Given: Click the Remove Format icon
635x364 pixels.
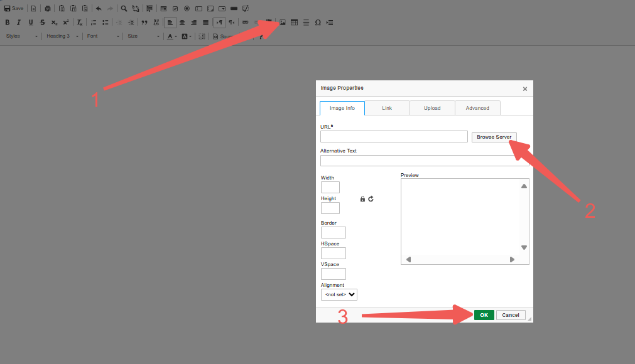Looking at the screenshot, I should pos(80,23).
